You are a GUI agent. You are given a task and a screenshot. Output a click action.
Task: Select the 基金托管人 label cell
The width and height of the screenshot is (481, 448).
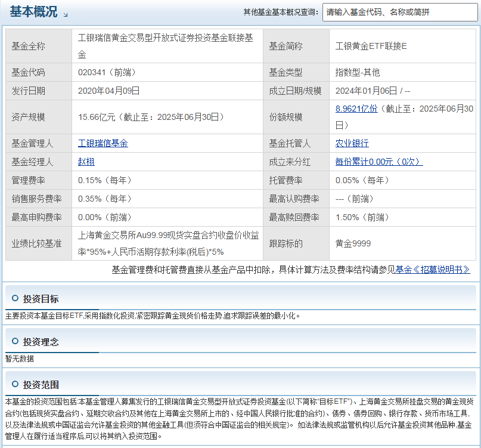(296, 143)
